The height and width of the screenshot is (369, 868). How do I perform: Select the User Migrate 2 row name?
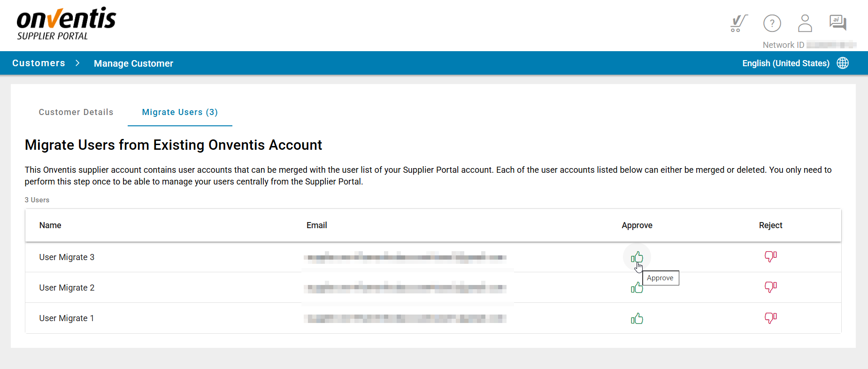67,288
